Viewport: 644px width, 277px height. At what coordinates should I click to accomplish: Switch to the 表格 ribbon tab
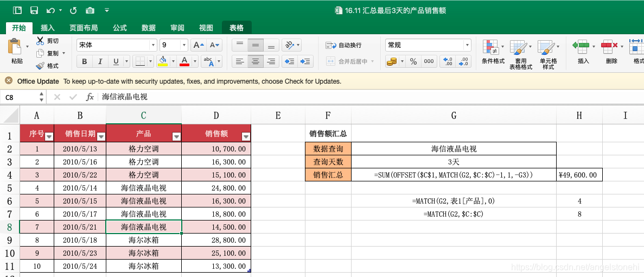click(237, 28)
